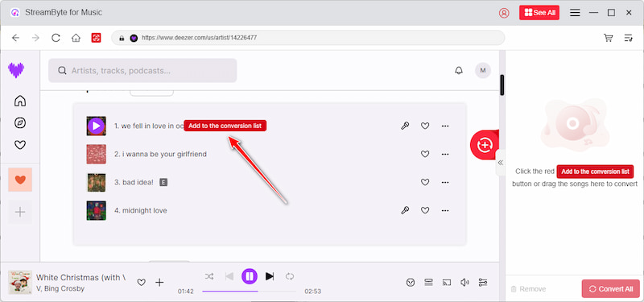
Task: Click the red round add-to-conversion floating button
Action: tap(485, 145)
